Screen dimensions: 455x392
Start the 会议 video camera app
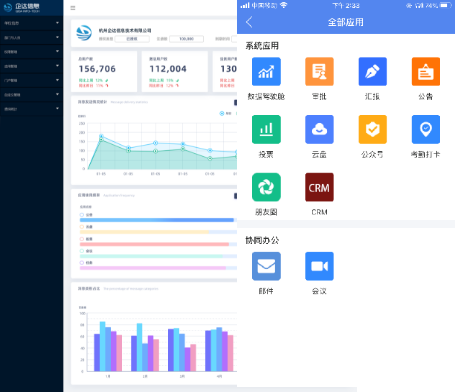[x=319, y=266]
